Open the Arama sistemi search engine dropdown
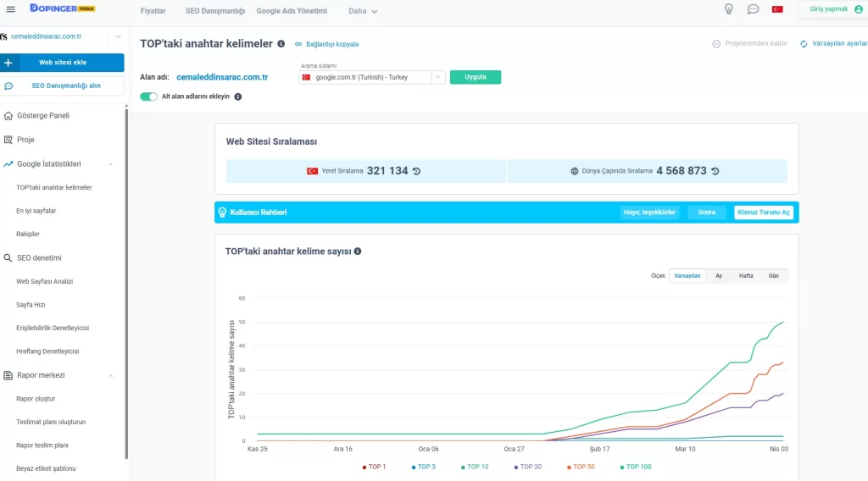The image size is (868, 481). coord(372,77)
